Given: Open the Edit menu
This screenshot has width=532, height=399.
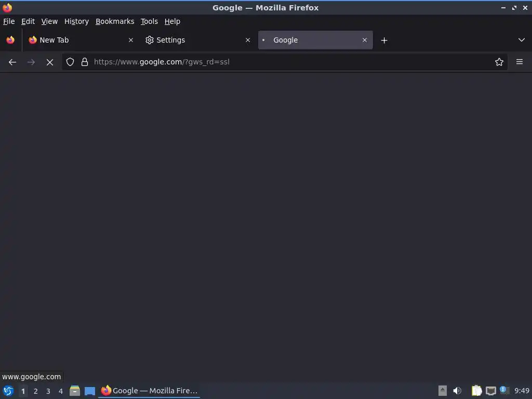Looking at the screenshot, I should click(x=28, y=21).
